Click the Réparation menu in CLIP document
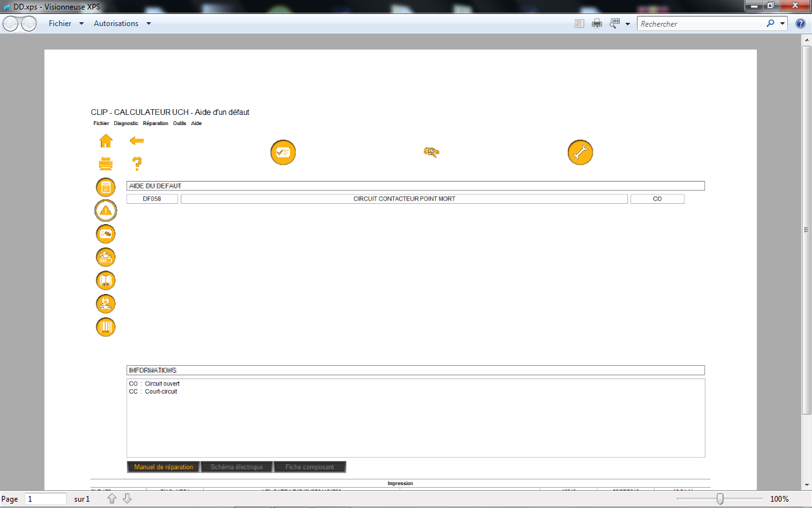Screen dimensions: 812x508 pyautogui.click(x=155, y=123)
